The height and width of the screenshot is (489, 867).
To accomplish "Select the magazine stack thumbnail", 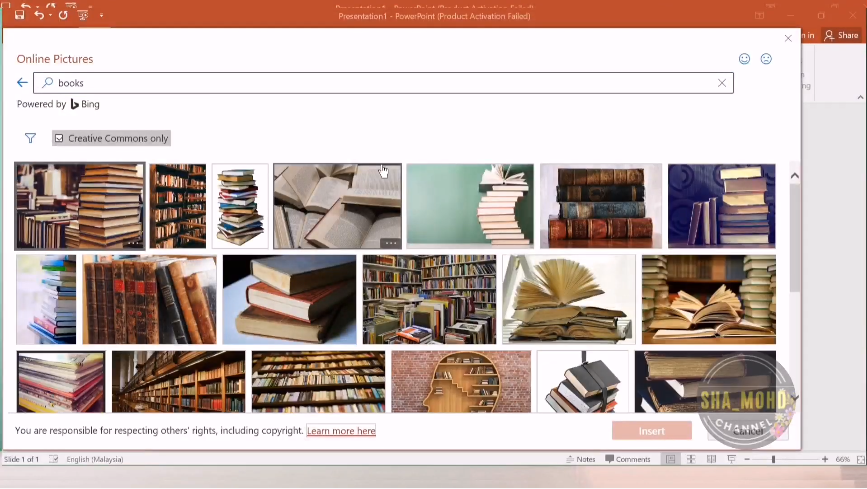I will (x=61, y=382).
